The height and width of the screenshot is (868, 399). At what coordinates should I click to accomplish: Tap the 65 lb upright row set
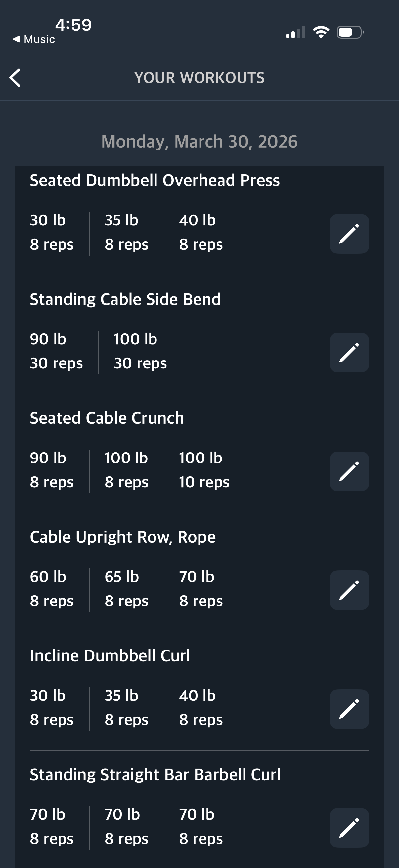(x=126, y=589)
